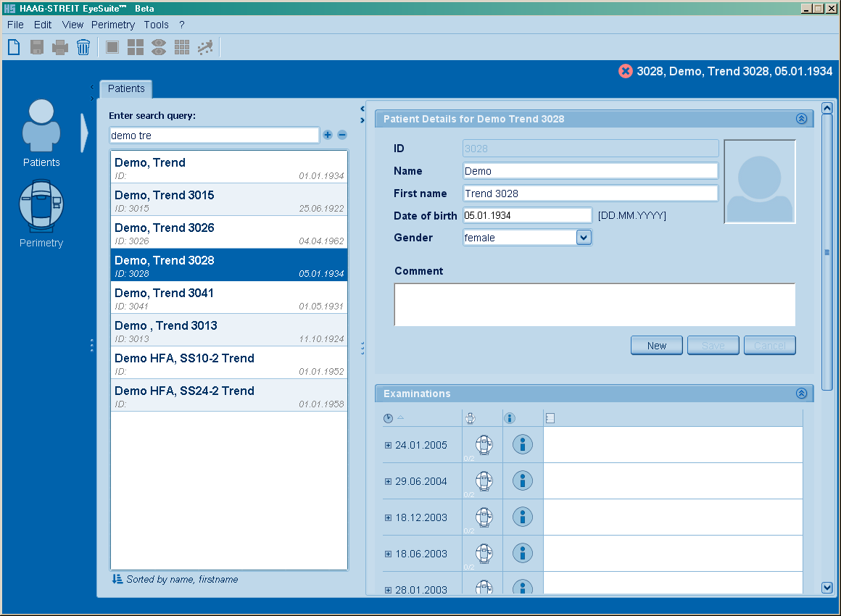Click the trash delete icon in toolbar
Screen dimensions: 841x616
[x=83, y=48]
